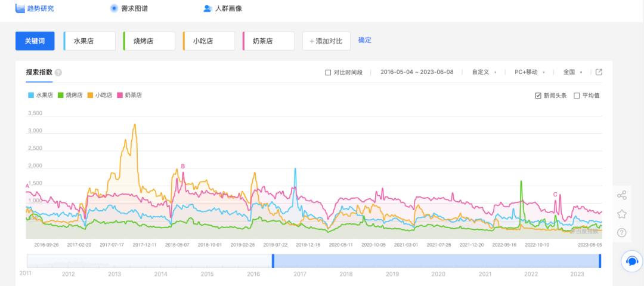Click the year 2020 on overview timeline
Viewport: 644px width, 286px height.
439,274
